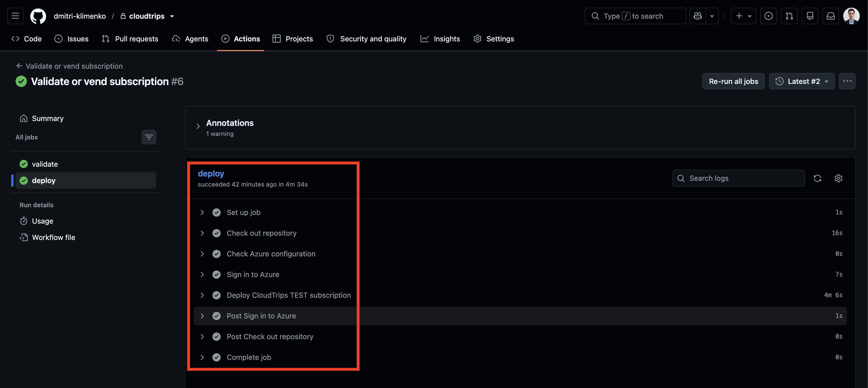Open the hamburger navigation menu
This screenshot has height=388, width=868.
[x=15, y=16]
